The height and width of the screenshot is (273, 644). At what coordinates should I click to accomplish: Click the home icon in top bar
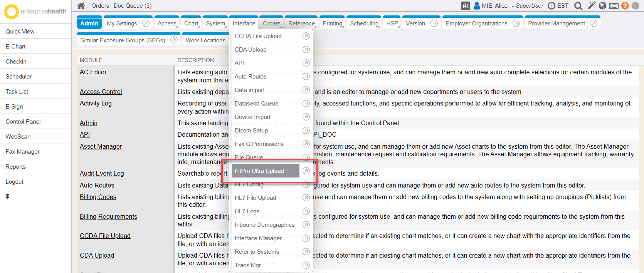81,6
